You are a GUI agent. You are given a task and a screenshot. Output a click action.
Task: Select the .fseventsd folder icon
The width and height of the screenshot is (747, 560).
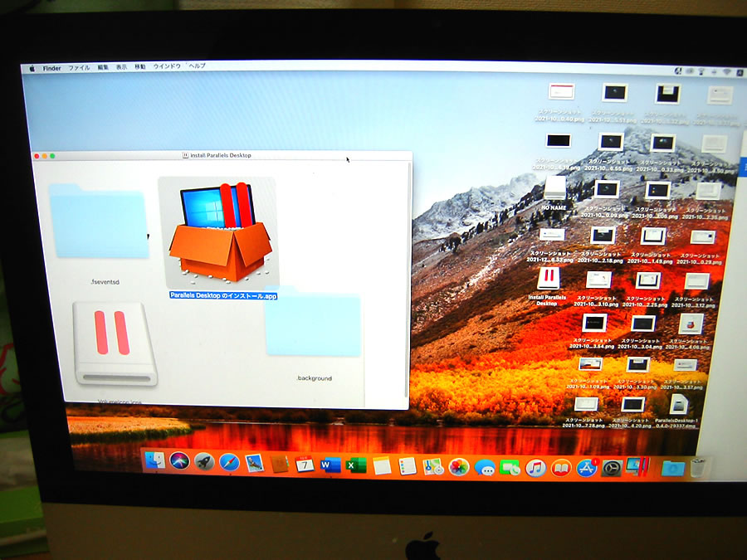click(99, 221)
